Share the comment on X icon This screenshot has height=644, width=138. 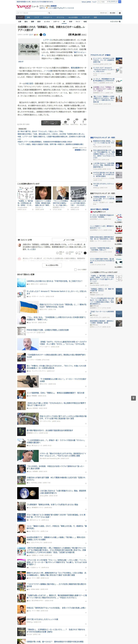click(x=85, y=253)
